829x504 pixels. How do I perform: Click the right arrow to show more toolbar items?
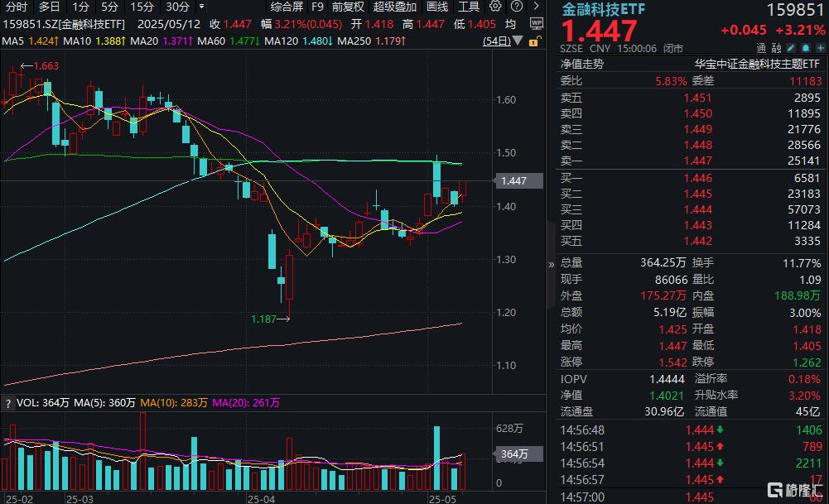coord(536,7)
